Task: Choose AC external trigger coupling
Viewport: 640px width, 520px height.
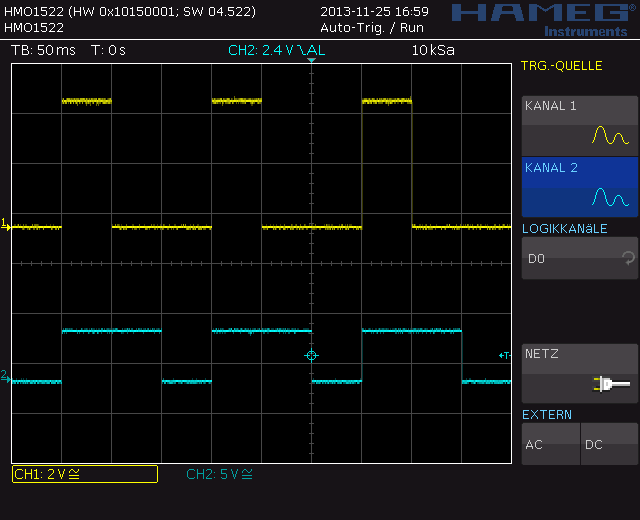Action: 551,444
